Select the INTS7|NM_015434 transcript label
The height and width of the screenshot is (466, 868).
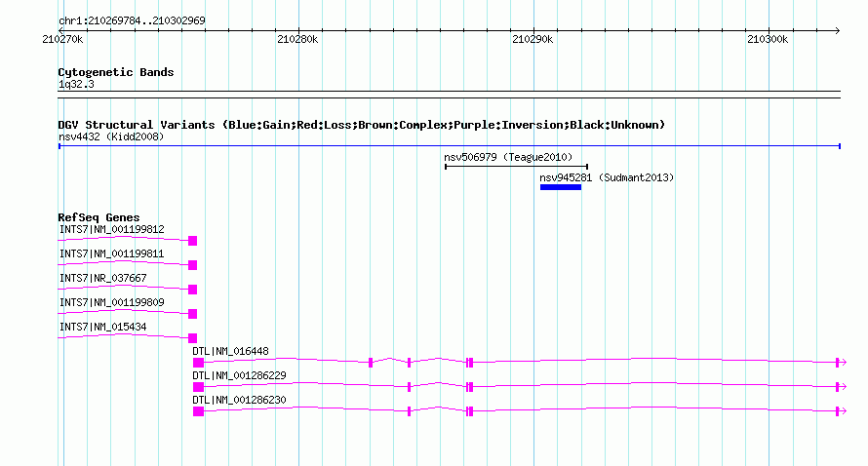(x=103, y=327)
